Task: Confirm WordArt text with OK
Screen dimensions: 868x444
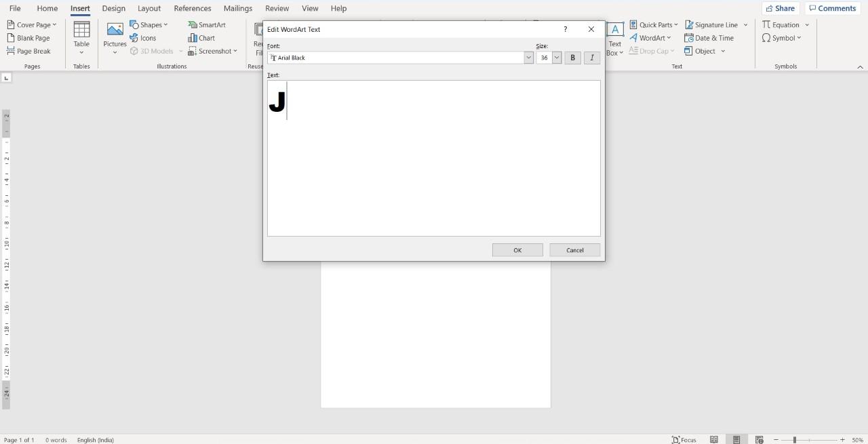Action: tap(517, 250)
